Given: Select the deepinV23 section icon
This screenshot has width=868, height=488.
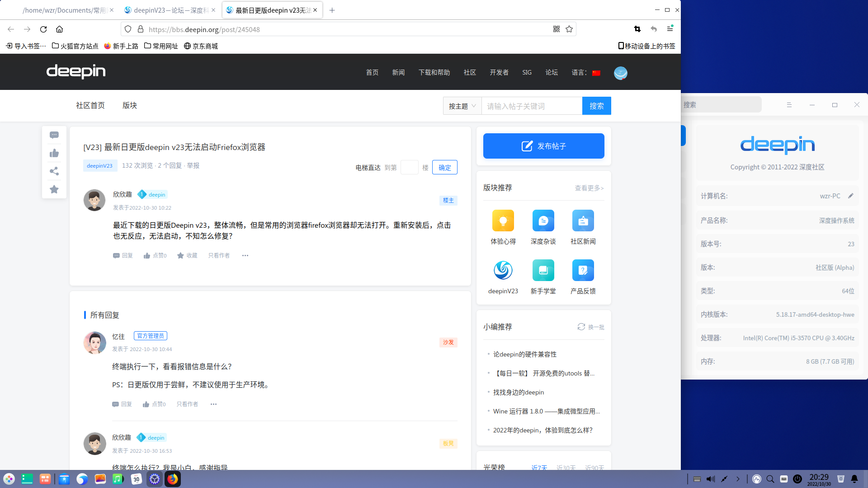Looking at the screenshot, I should coord(503,270).
